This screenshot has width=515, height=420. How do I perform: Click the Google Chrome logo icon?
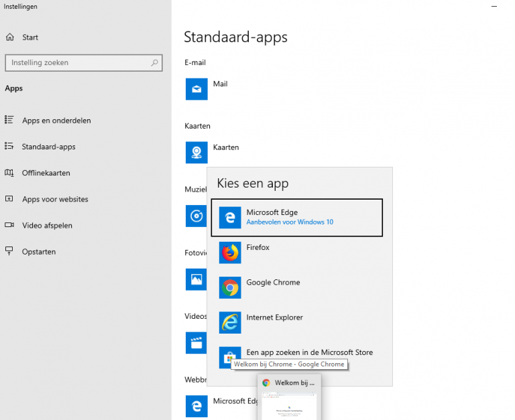pos(230,288)
